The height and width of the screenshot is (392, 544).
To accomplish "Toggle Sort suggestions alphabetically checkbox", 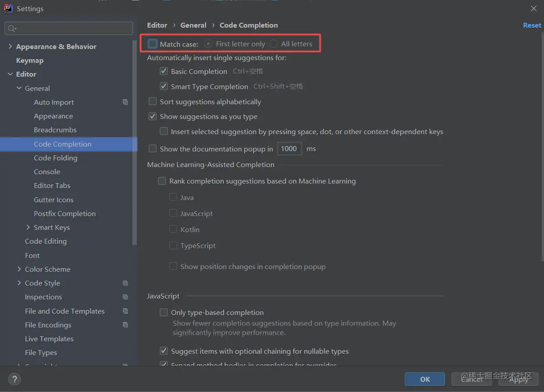I will point(153,102).
